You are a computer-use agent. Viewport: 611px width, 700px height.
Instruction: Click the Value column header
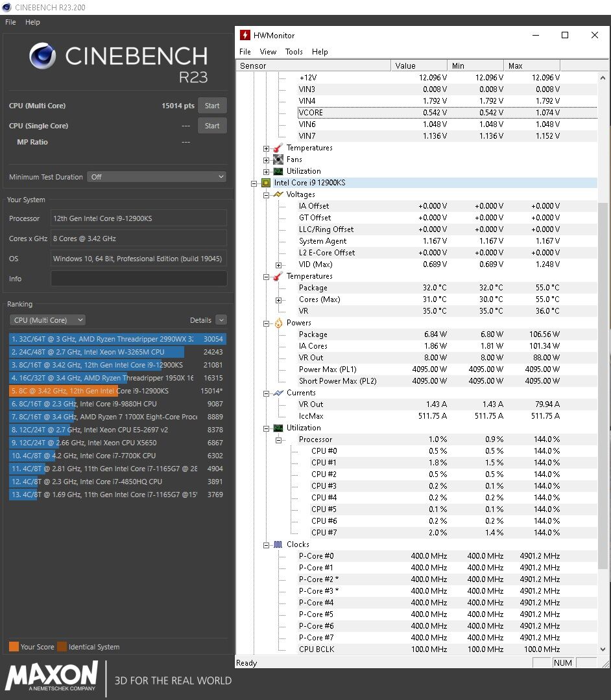tap(419, 65)
